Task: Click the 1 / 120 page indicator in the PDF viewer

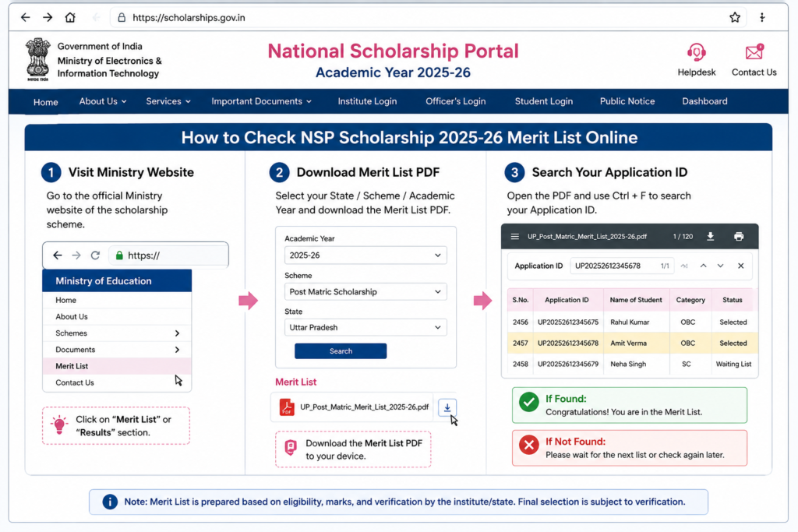Action: click(683, 237)
